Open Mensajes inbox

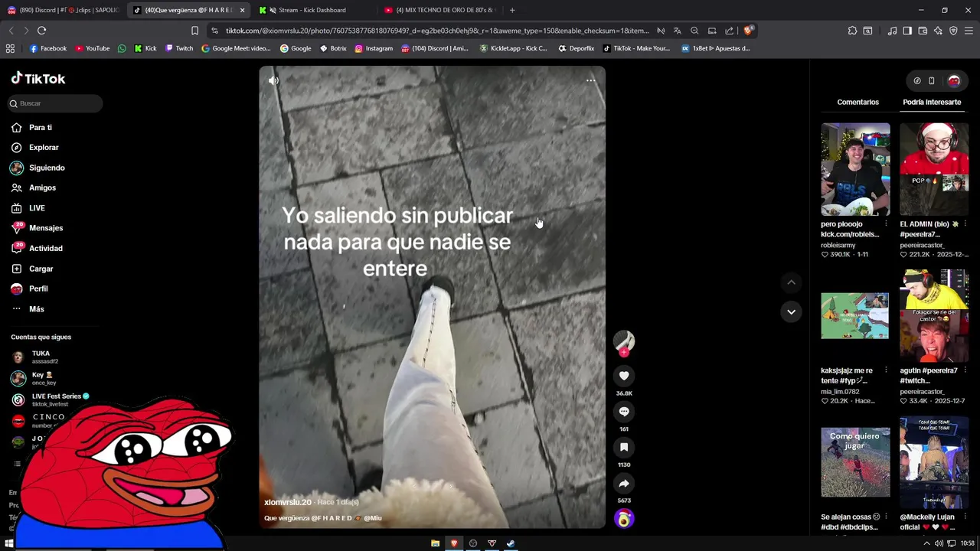[38, 228]
